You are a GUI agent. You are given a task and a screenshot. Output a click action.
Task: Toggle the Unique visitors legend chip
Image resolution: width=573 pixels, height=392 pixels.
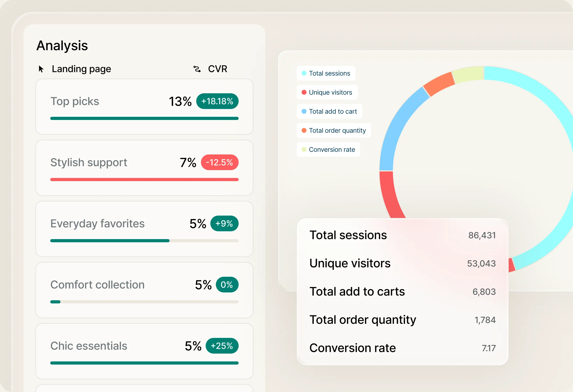pyautogui.click(x=327, y=92)
